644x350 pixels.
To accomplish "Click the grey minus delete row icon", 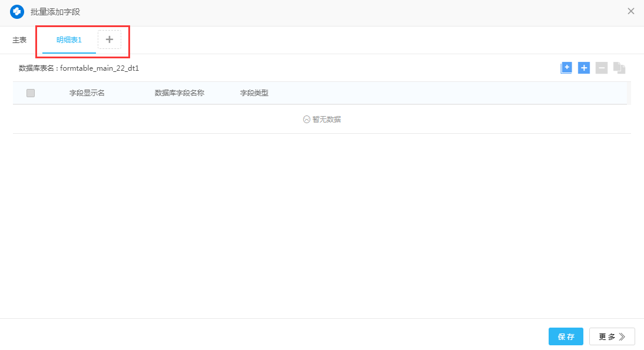I will point(601,68).
